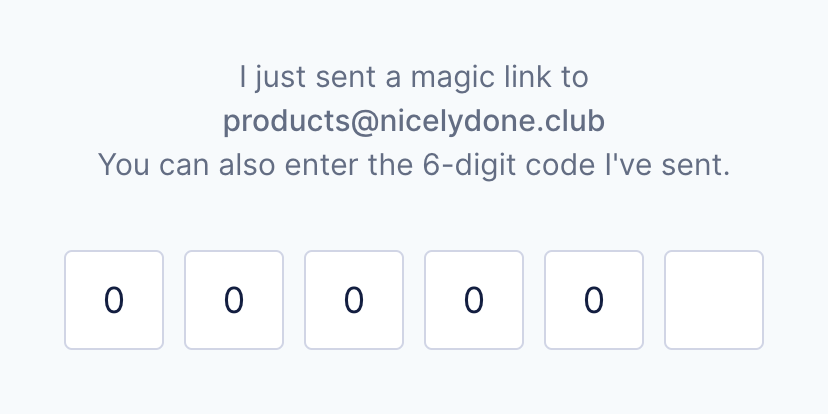This screenshot has width=828, height=414.
Task: Click the zero in the first code box
Action: point(114,300)
